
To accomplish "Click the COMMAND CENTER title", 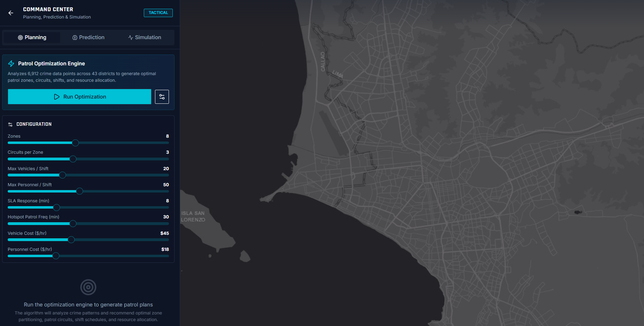I will [48, 9].
